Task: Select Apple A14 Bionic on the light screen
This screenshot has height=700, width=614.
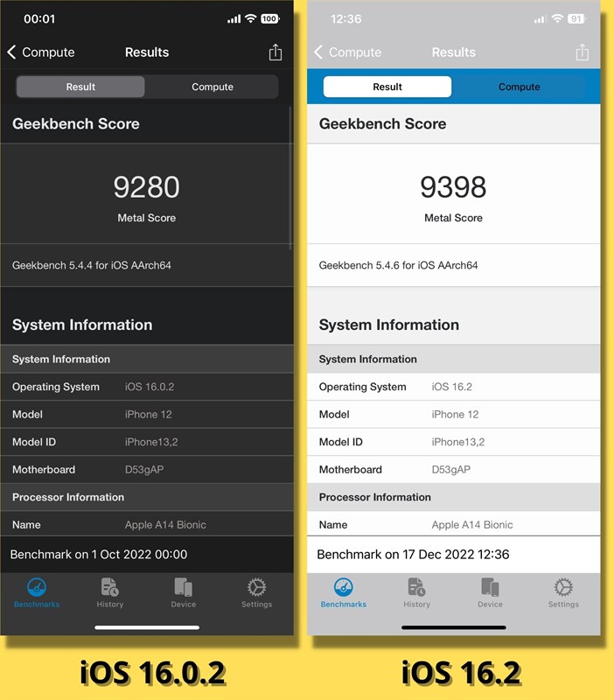Action: coord(472,524)
